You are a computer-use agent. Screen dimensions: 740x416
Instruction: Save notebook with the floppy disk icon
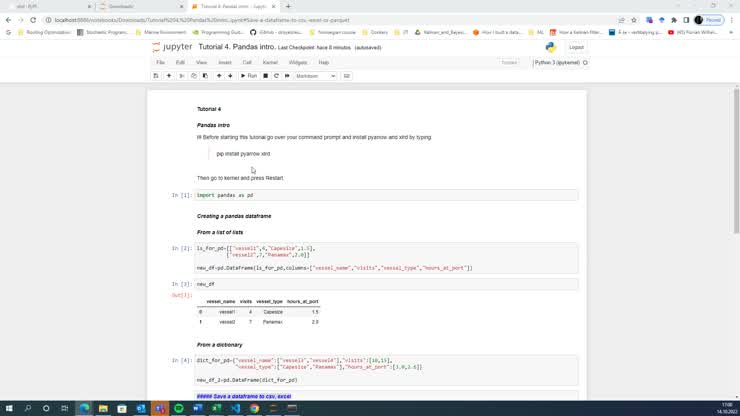pos(156,76)
